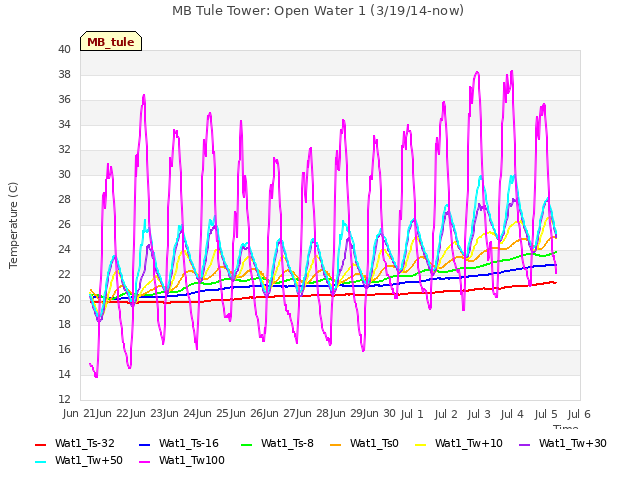
Task: Click the yellow Wat1_Tw+10 legend swatch
Action: 420,444
